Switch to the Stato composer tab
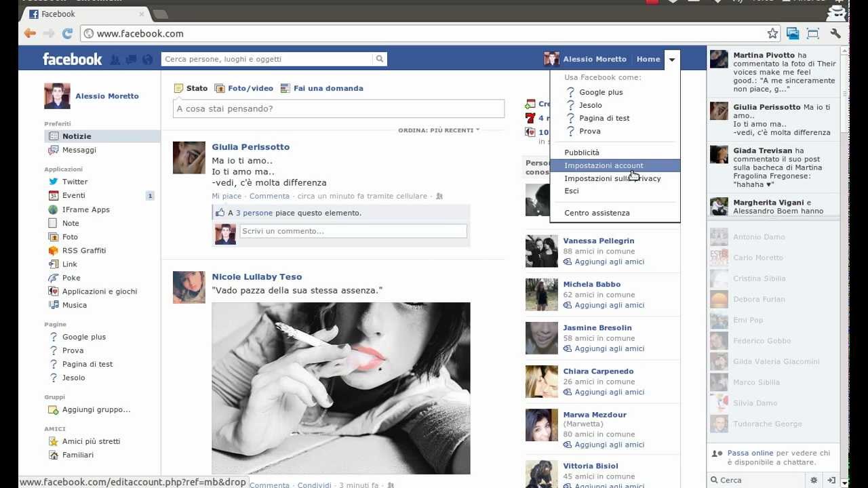 (191, 88)
